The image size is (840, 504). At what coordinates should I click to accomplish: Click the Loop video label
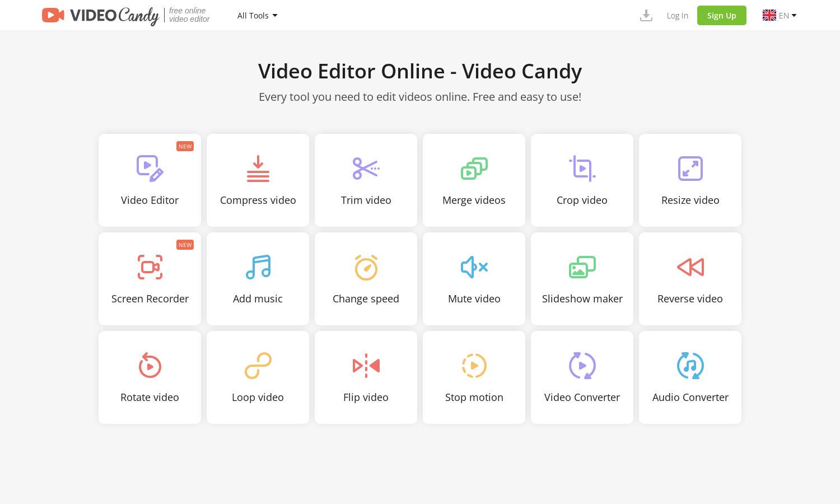point(258,398)
